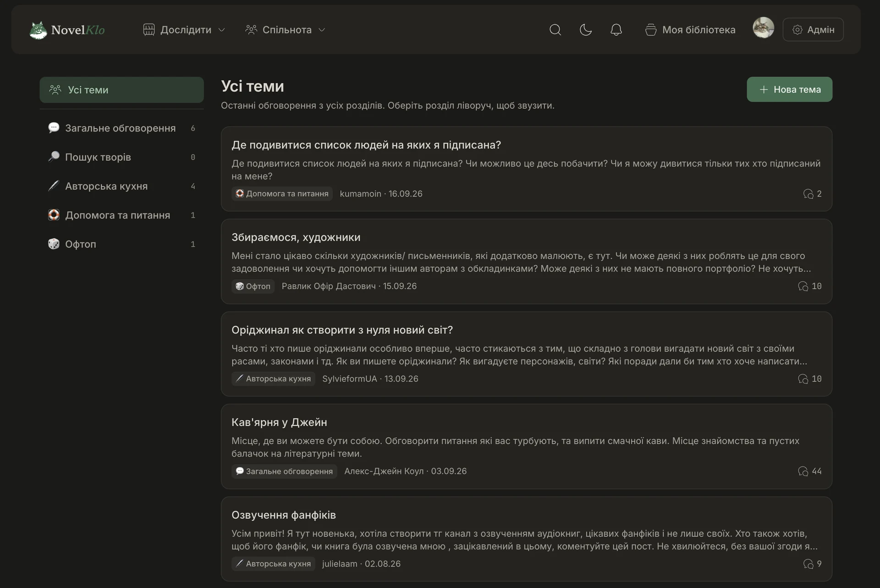Create a new topic with Нова тема
Screen dimensions: 880x588
click(789, 89)
